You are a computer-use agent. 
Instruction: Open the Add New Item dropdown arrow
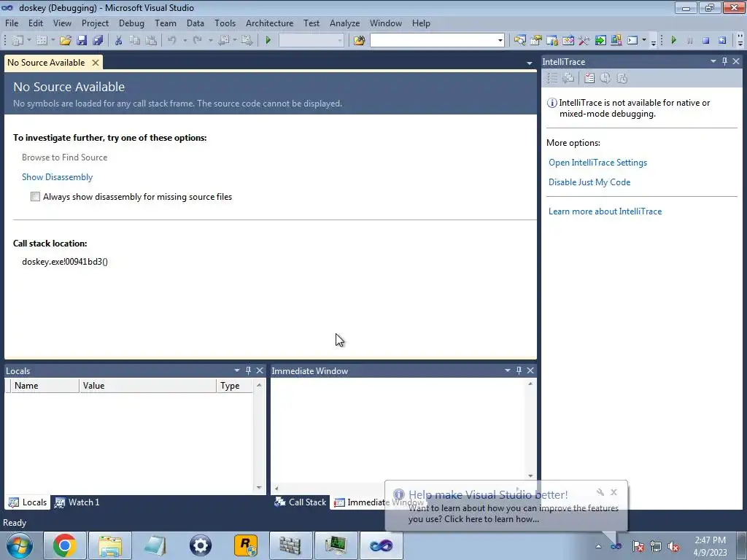pos(53,41)
